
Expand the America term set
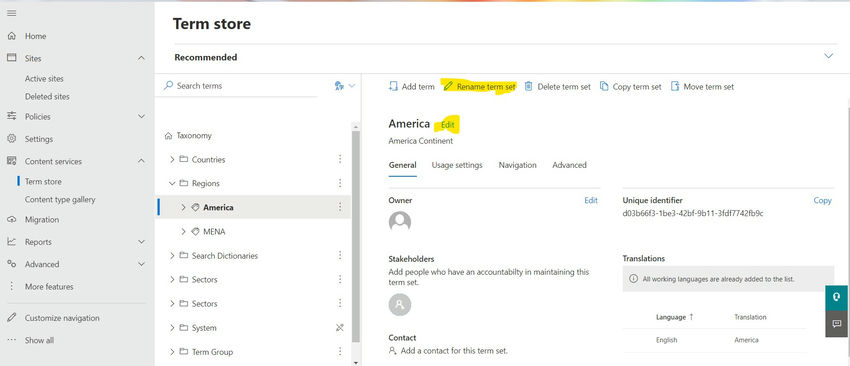click(183, 207)
